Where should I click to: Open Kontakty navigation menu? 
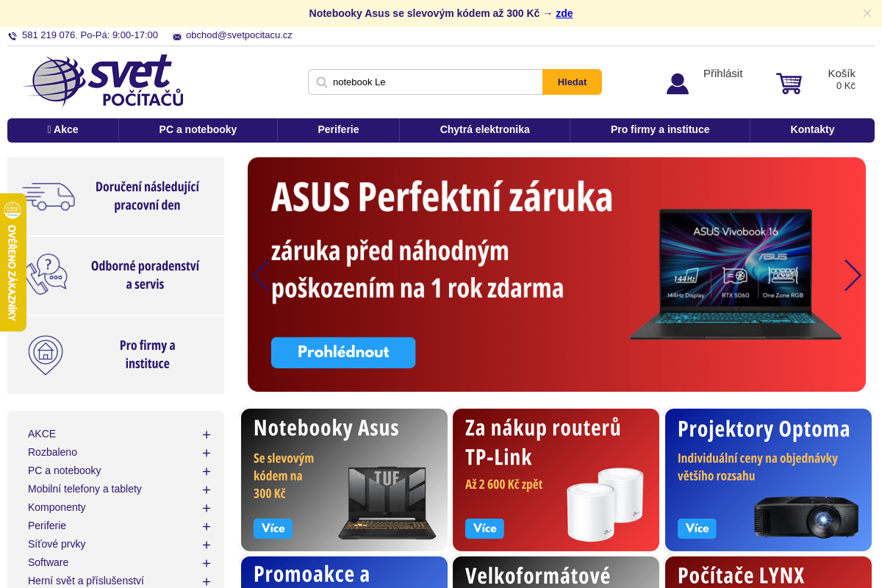(x=812, y=130)
